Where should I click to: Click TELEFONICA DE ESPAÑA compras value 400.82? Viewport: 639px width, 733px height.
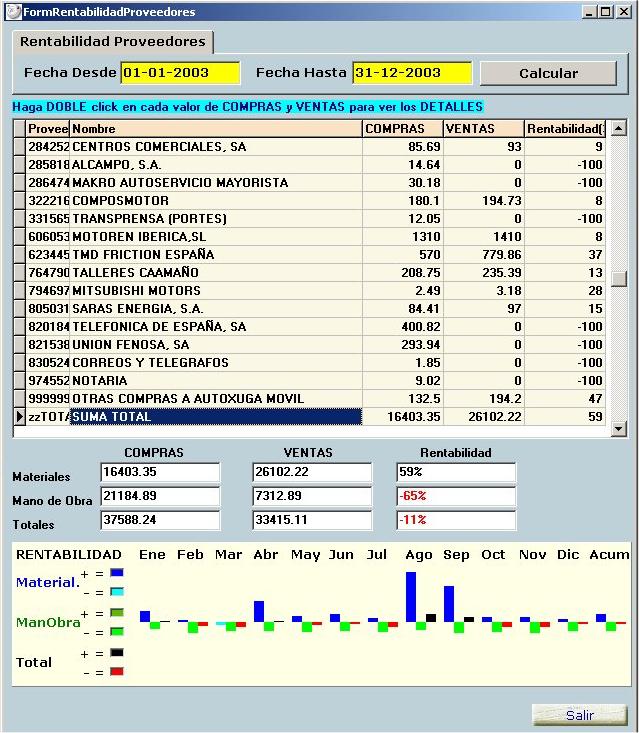402,327
